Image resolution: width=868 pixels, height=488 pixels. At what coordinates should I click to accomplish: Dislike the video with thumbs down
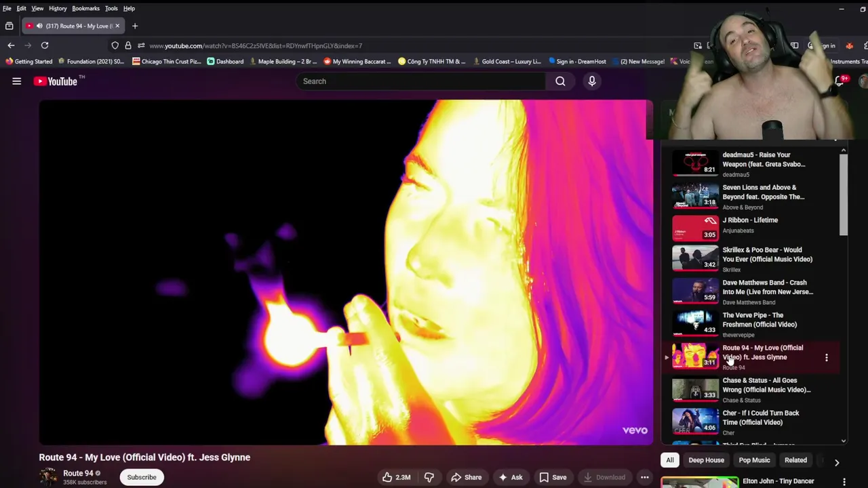(x=429, y=477)
